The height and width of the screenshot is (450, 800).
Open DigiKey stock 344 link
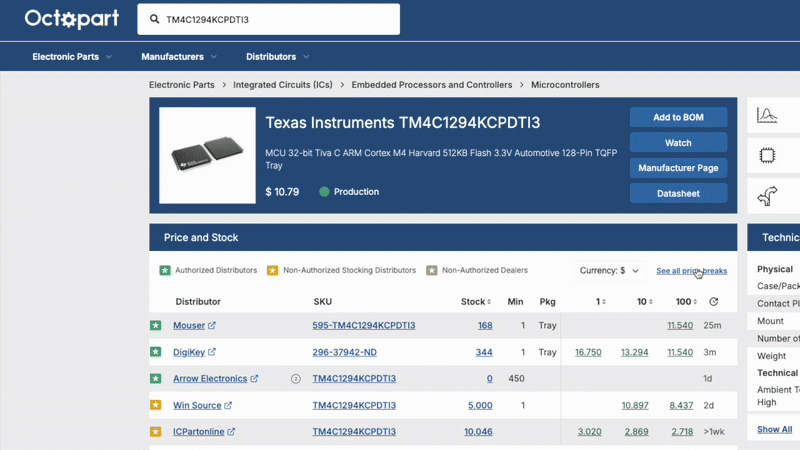pos(484,352)
